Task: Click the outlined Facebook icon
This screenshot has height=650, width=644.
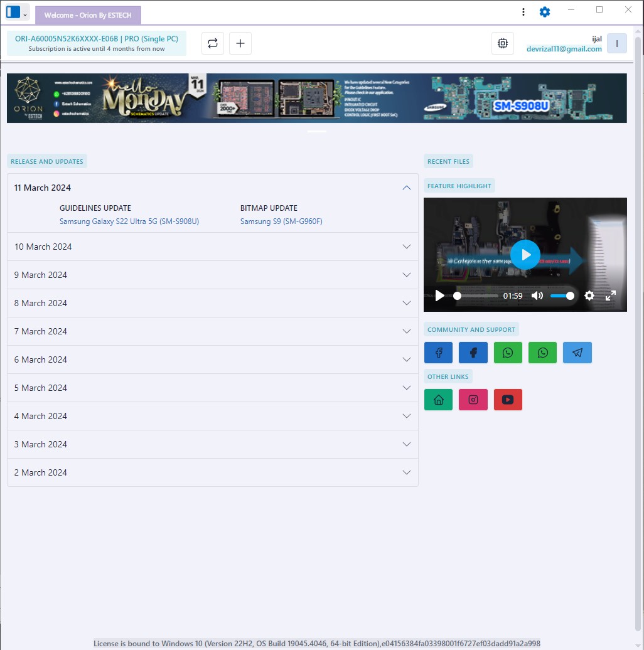Action: point(438,353)
